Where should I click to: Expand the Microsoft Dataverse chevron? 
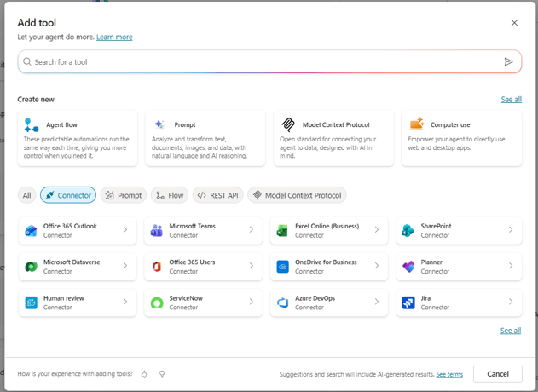[x=125, y=266]
